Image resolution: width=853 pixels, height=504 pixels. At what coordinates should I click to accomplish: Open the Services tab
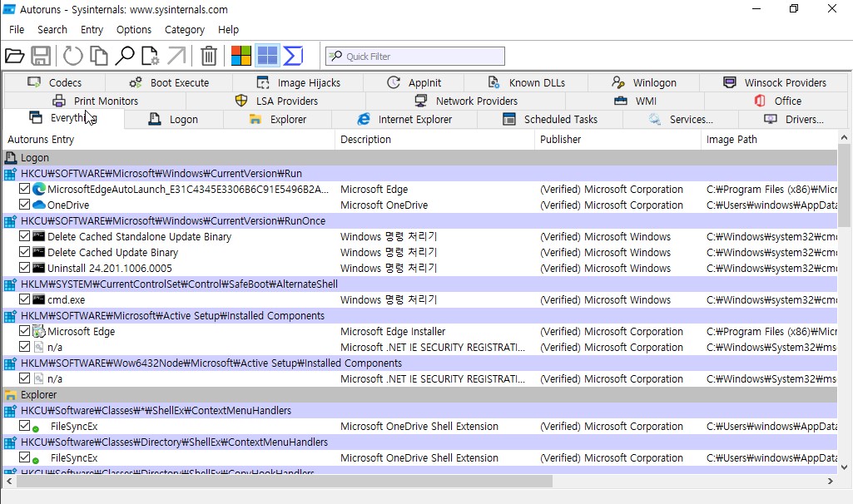681,120
